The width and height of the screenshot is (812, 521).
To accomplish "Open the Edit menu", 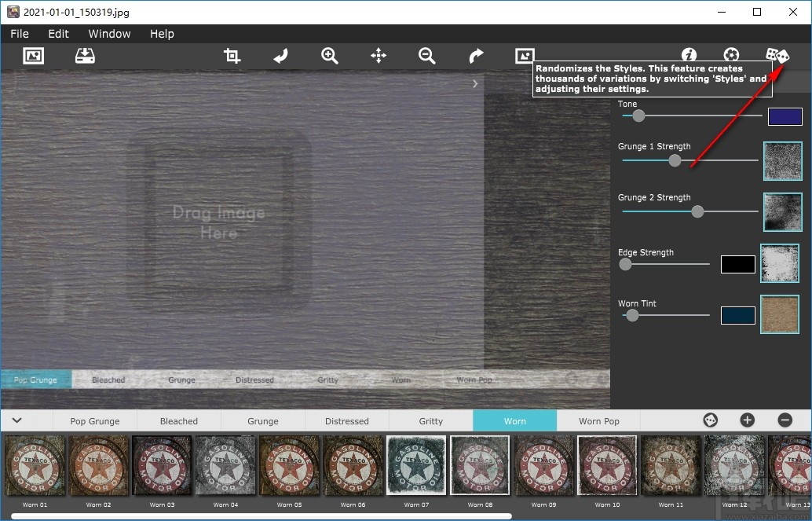I will 59,34.
